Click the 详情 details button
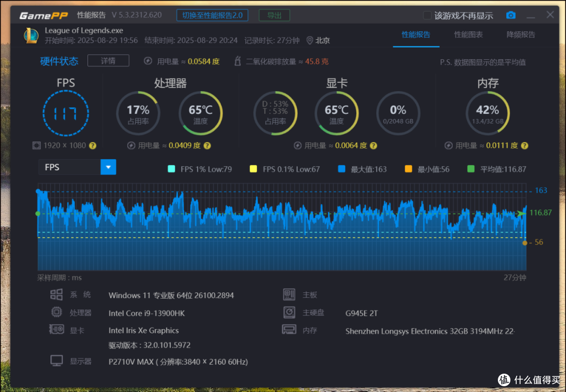The width and height of the screenshot is (566, 392). point(108,61)
